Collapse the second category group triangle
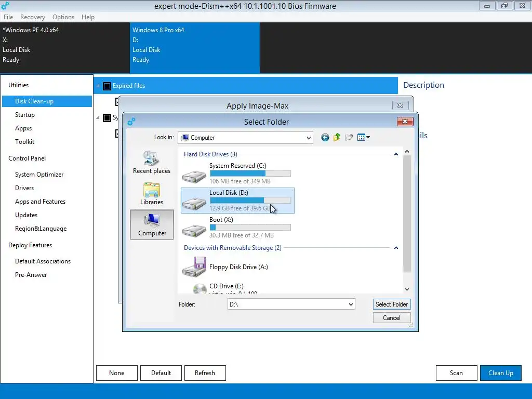Screen dimensions: 532x399 (x=98, y=118)
